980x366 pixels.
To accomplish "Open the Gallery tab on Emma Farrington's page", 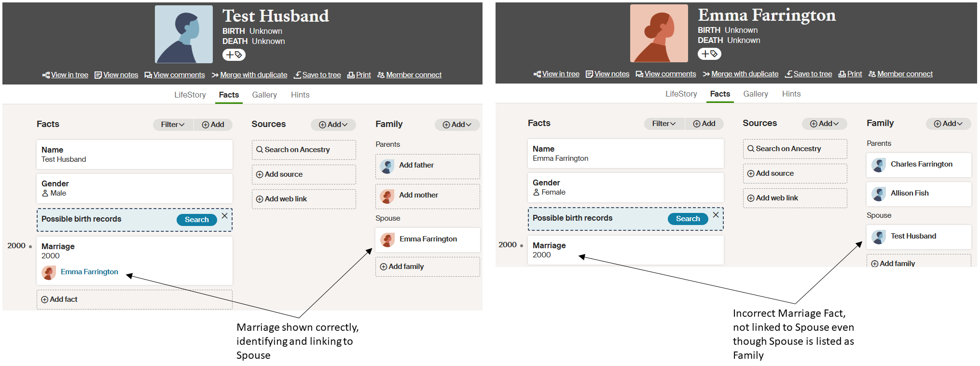I will coord(756,94).
